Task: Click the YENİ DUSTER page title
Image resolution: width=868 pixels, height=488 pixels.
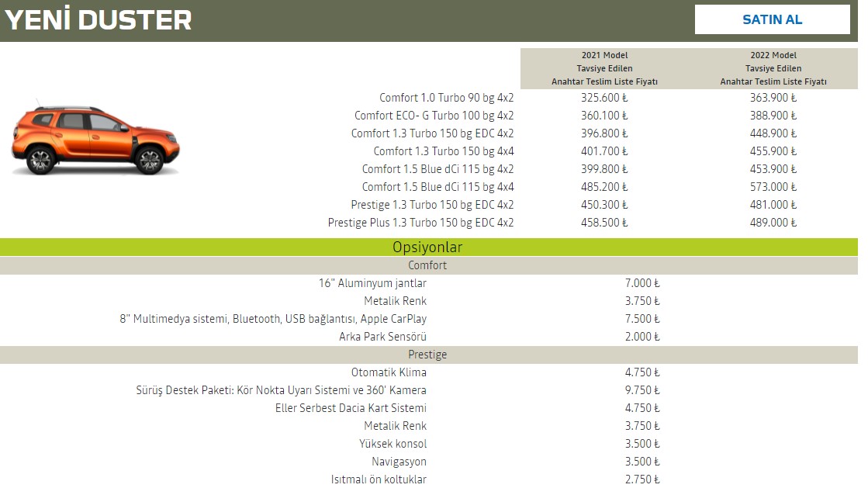Action: [x=99, y=20]
